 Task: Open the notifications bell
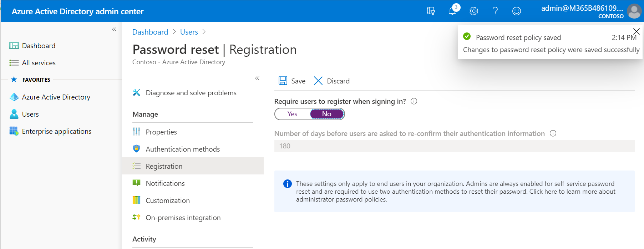(452, 11)
